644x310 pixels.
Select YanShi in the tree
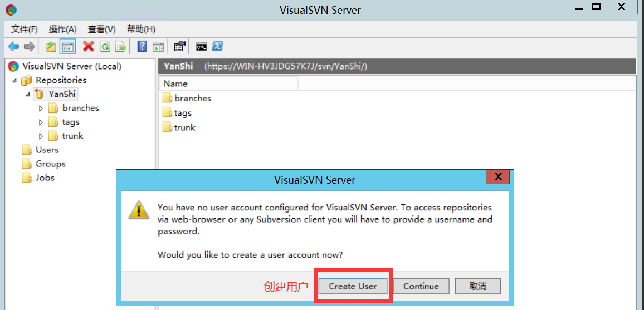62,94
